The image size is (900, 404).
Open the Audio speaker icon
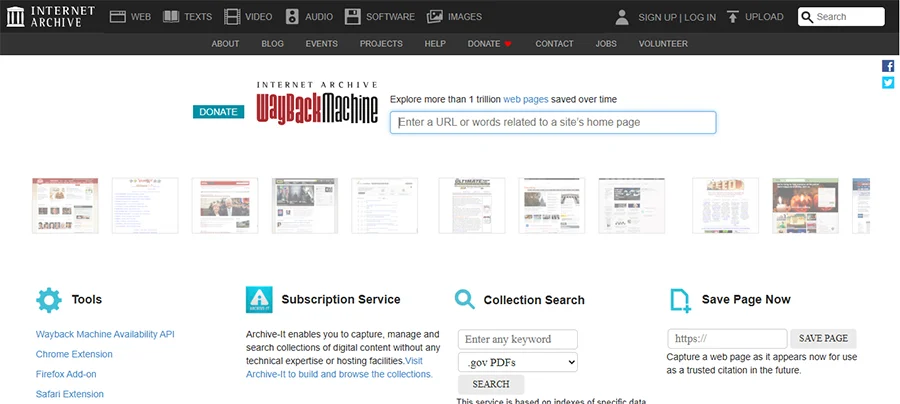(x=292, y=17)
